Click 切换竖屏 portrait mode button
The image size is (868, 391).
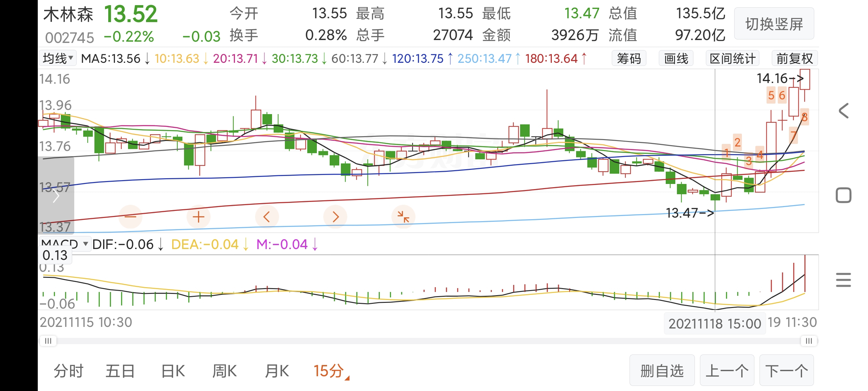pos(774,24)
